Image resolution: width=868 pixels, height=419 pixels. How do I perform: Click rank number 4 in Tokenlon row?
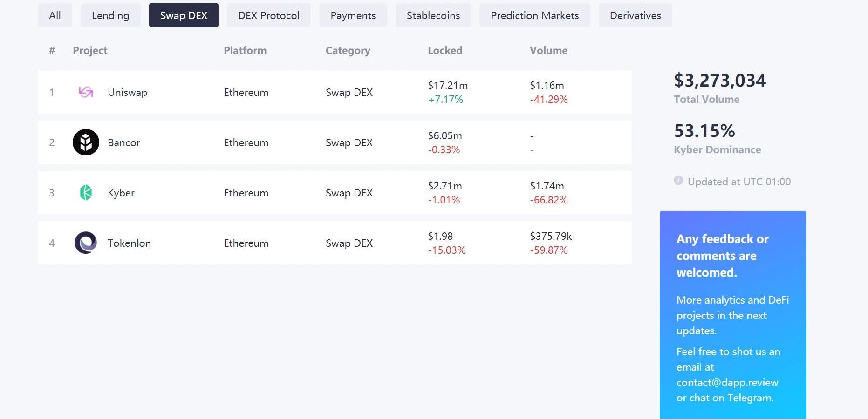(x=52, y=243)
